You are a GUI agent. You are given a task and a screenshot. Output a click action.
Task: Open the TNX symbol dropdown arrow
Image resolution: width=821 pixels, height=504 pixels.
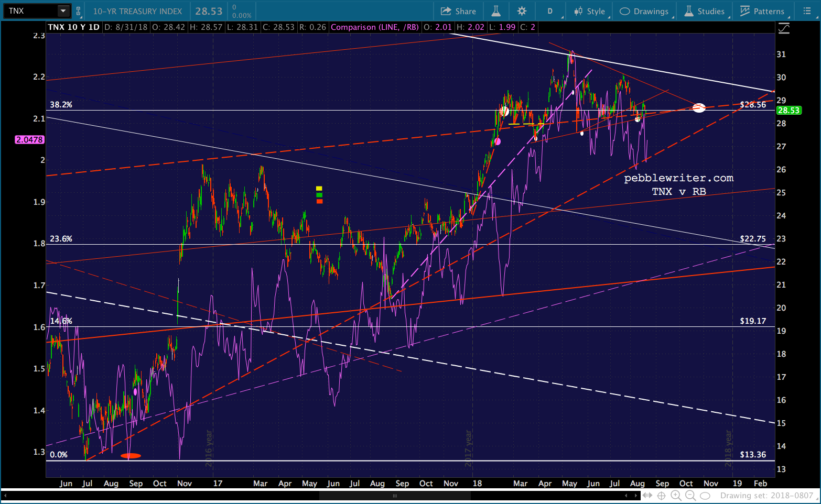click(63, 11)
